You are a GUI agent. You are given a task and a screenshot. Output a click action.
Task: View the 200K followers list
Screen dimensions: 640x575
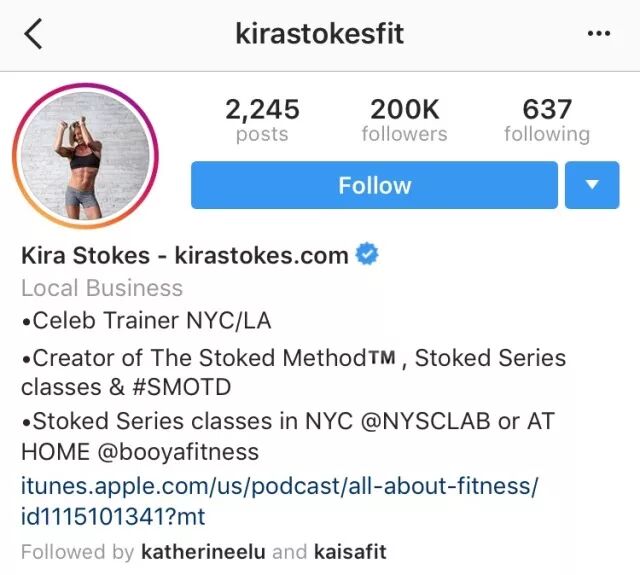point(404,120)
